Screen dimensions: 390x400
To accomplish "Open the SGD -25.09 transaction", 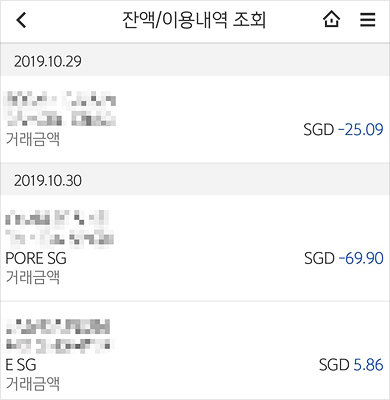I will pos(195,119).
